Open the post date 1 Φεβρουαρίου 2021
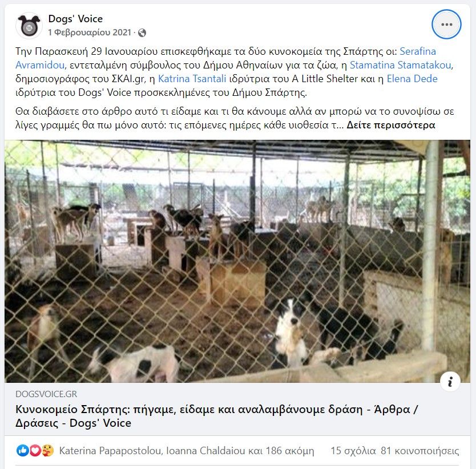This screenshot has height=469, width=476. [x=90, y=33]
